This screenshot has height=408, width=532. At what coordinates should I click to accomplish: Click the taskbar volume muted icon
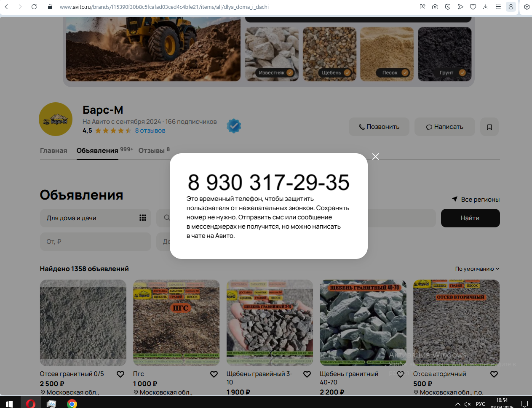468,404
